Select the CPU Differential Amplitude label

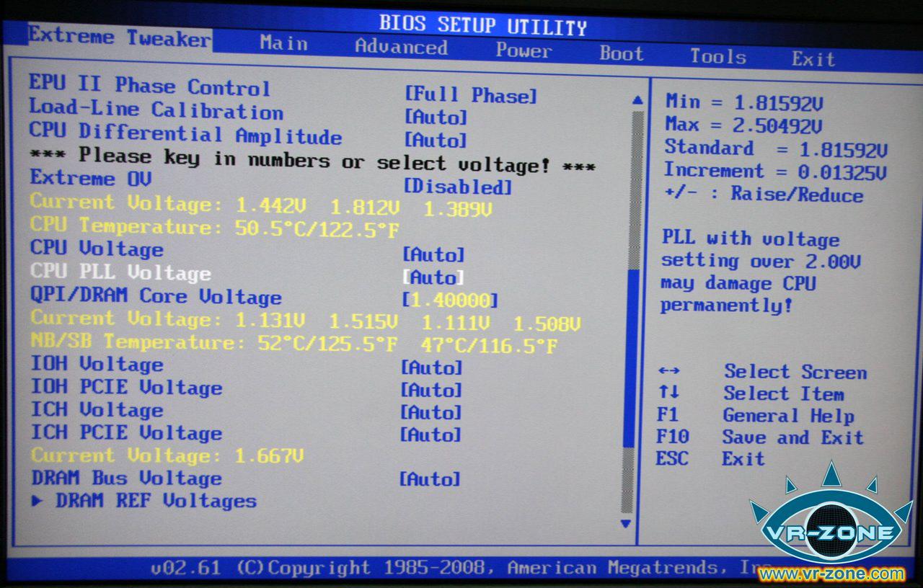coord(185,133)
